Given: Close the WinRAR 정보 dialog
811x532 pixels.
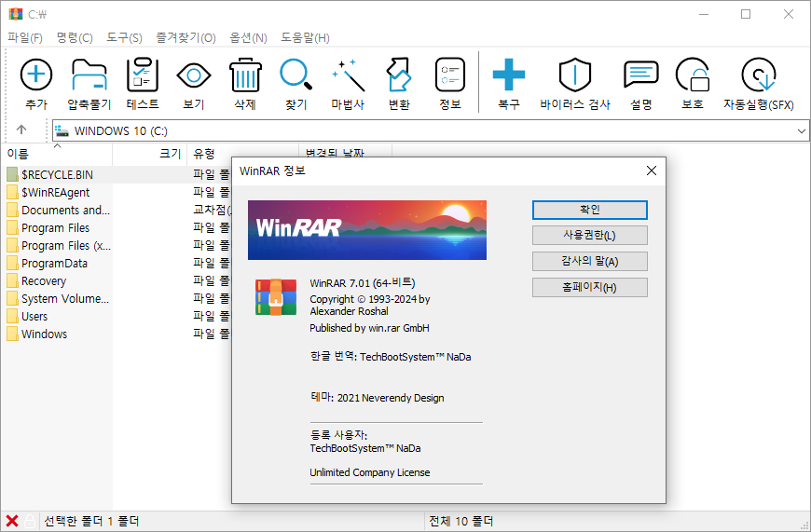Looking at the screenshot, I should pyautogui.click(x=652, y=171).
